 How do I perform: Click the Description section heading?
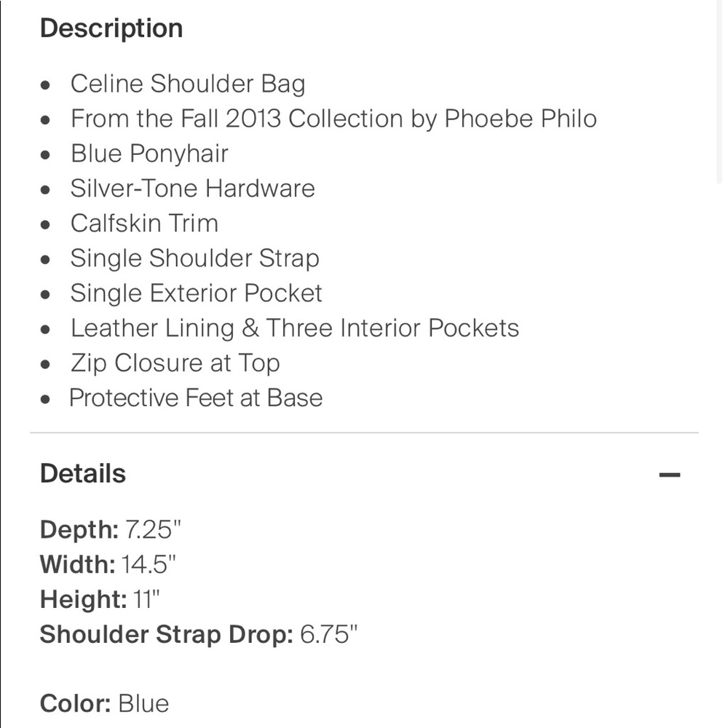tap(111, 29)
